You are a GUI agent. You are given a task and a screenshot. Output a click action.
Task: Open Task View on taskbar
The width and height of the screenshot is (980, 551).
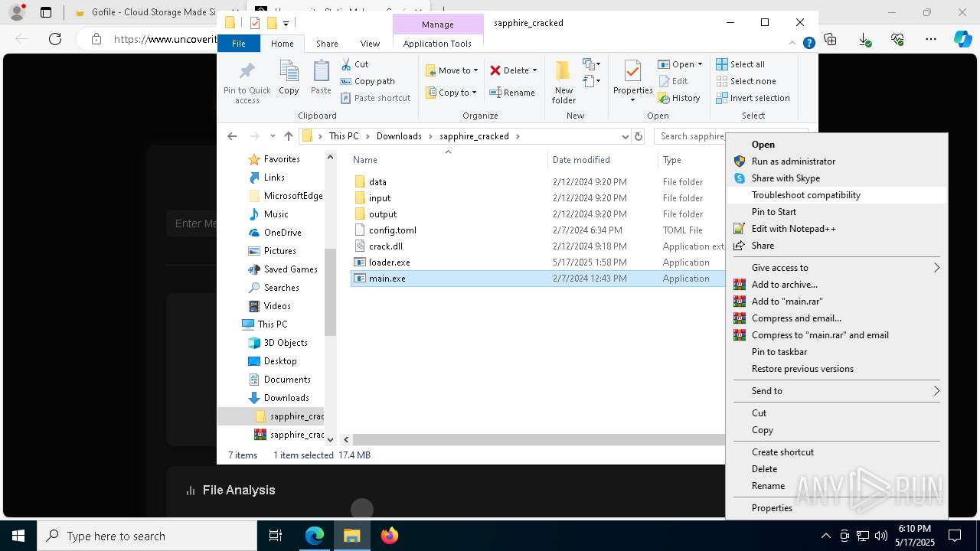[276, 536]
